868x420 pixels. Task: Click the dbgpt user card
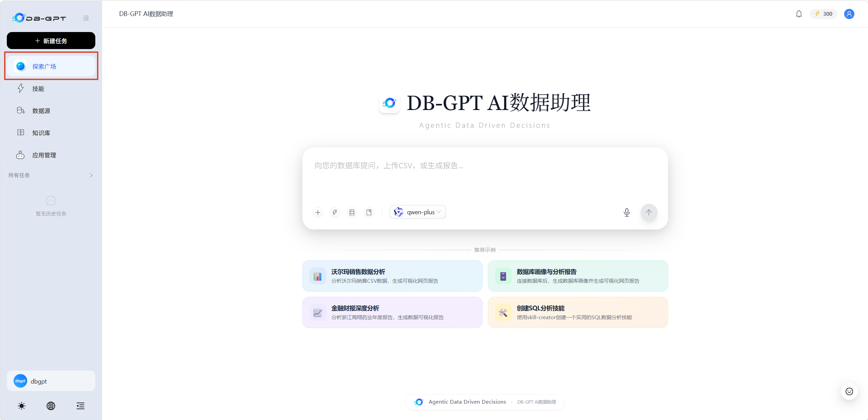pos(51,381)
